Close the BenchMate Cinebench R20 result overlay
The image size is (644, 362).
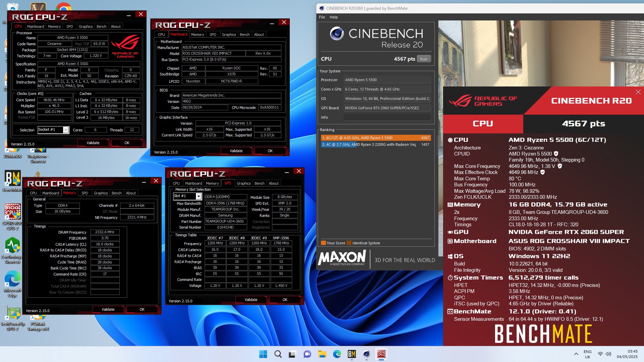point(638,92)
